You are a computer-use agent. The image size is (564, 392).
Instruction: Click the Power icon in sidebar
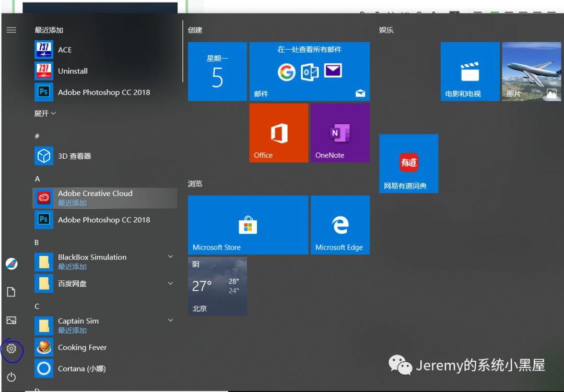pos(11,376)
